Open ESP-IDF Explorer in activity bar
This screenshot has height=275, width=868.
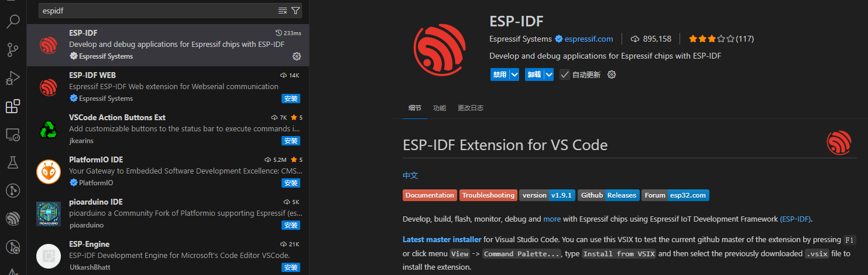[13, 219]
